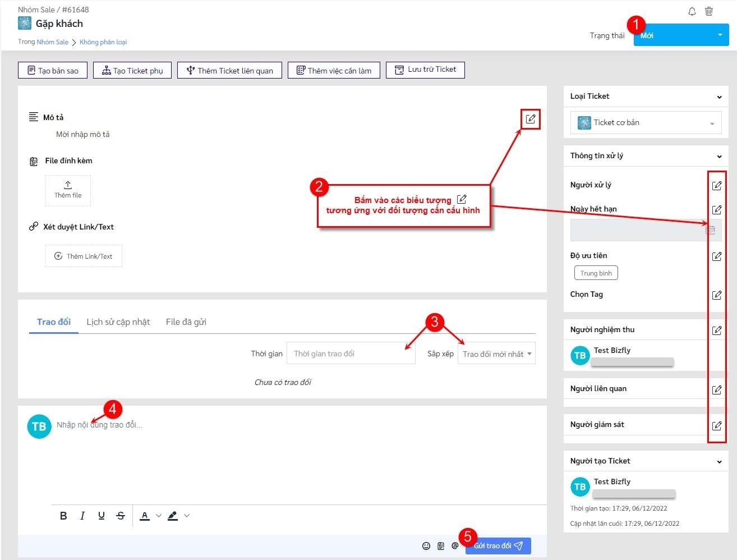The width and height of the screenshot is (737, 560).
Task: Open the Ticket cơ bản dropdown
Action: (646, 122)
